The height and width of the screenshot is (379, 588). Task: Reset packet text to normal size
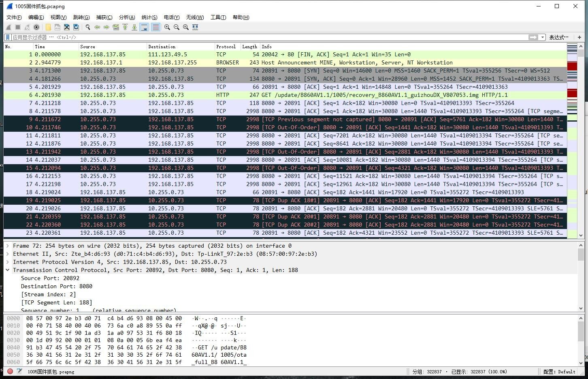(186, 27)
